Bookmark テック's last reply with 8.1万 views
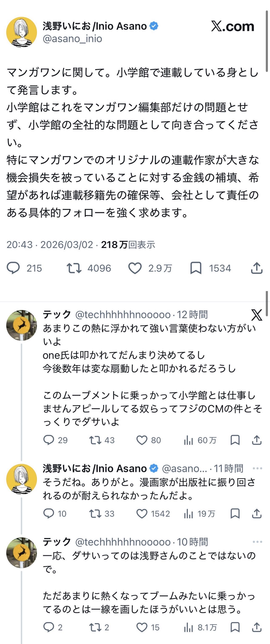 click(x=235, y=627)
